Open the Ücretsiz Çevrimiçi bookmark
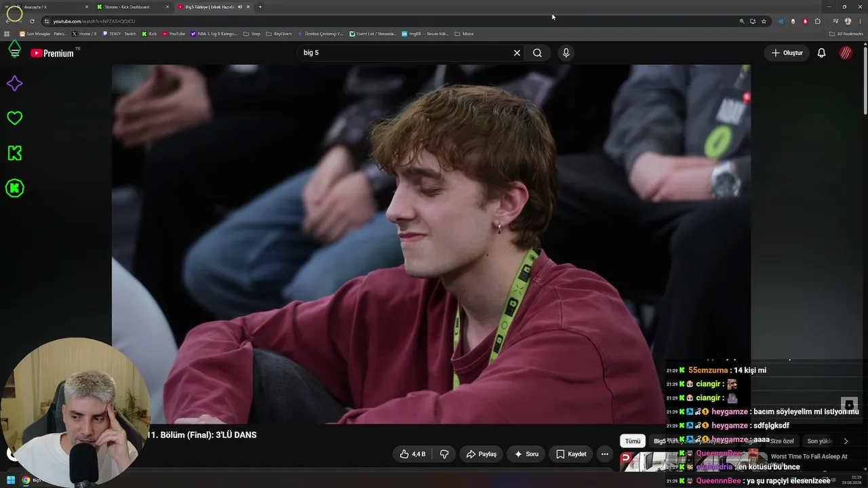This screenshot has width=868, height=488. tap(320, 34)
